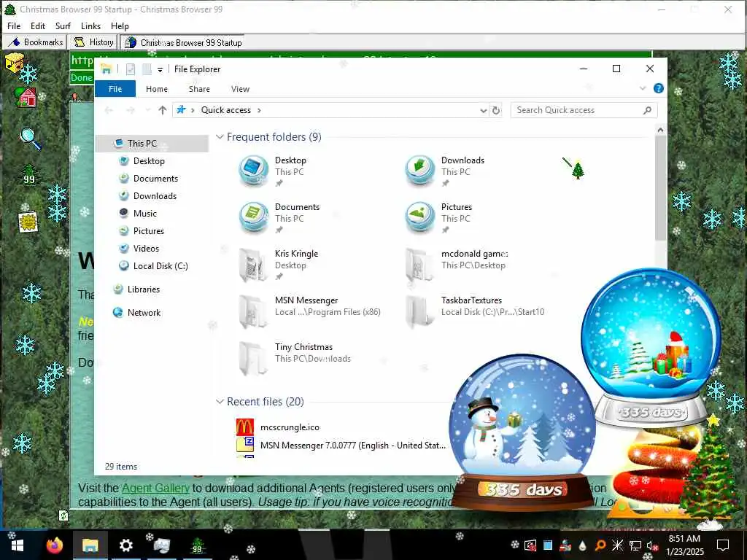Open Firefox from the taskbar

[x=54, y=545]
